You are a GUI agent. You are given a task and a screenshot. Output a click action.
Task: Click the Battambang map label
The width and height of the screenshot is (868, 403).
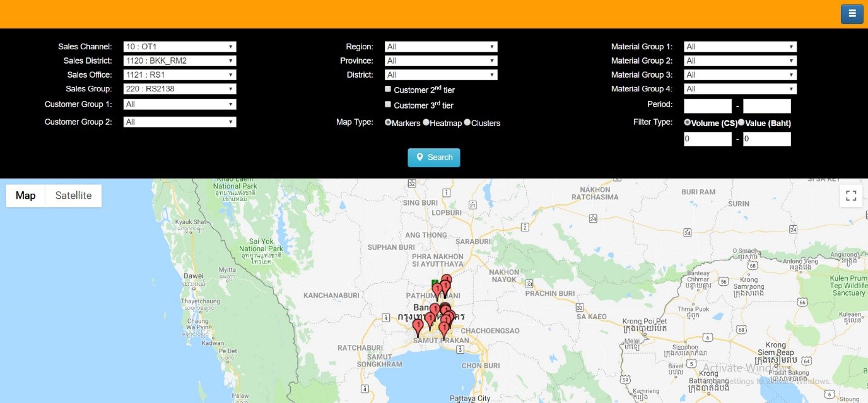(x=708, y=382)
